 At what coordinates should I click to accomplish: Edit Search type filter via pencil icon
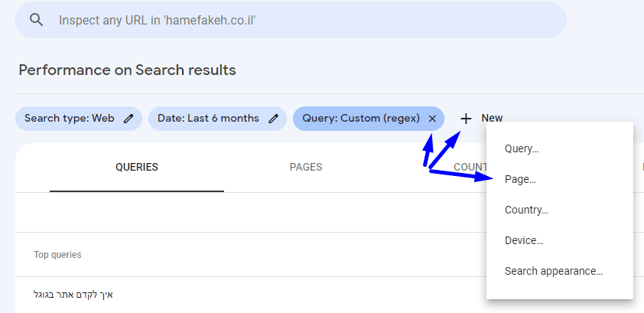tap(129, 119)
